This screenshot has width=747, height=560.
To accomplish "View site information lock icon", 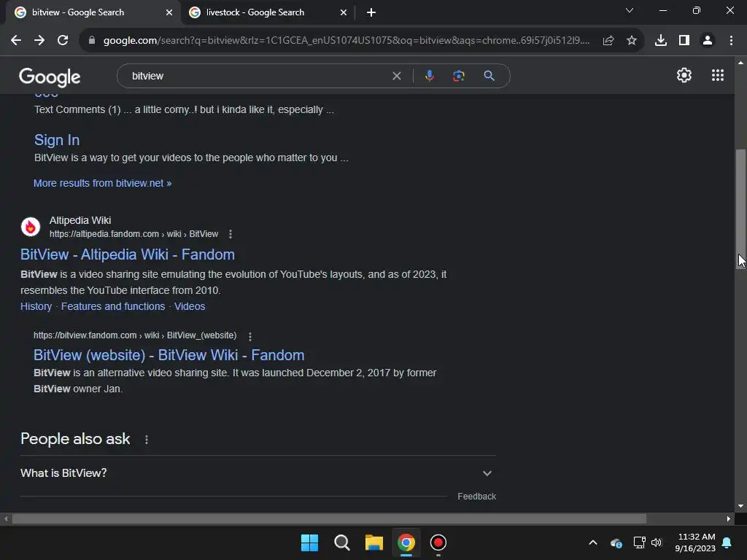I will pyautogui.click(x=92, y=41).
